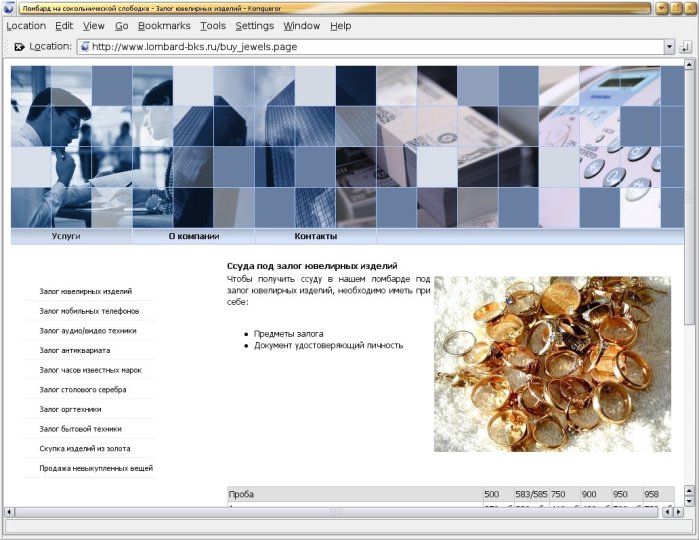Select the О компании navigation tab
Screen dimensions: 699x540
click(193, 236)
